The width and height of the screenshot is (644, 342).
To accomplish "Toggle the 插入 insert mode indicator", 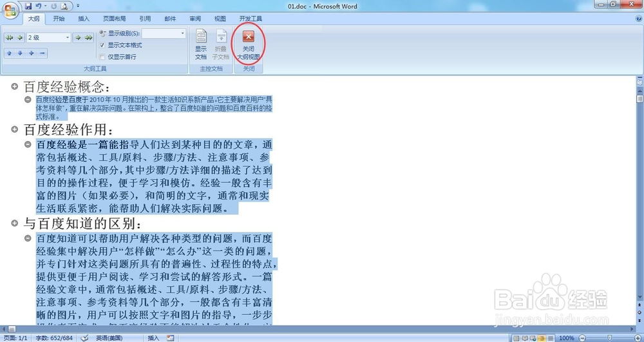I will pos(153,338).
